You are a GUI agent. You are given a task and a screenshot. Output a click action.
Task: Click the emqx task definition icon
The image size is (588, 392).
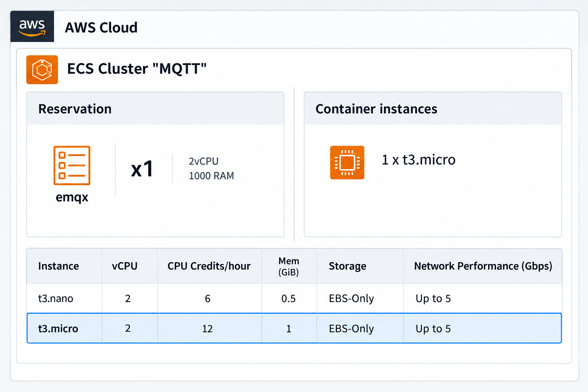72,165
